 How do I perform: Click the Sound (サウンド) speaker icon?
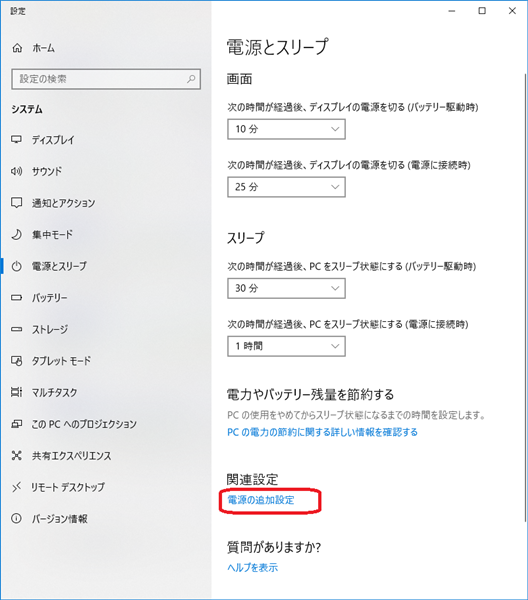(16, 171)
